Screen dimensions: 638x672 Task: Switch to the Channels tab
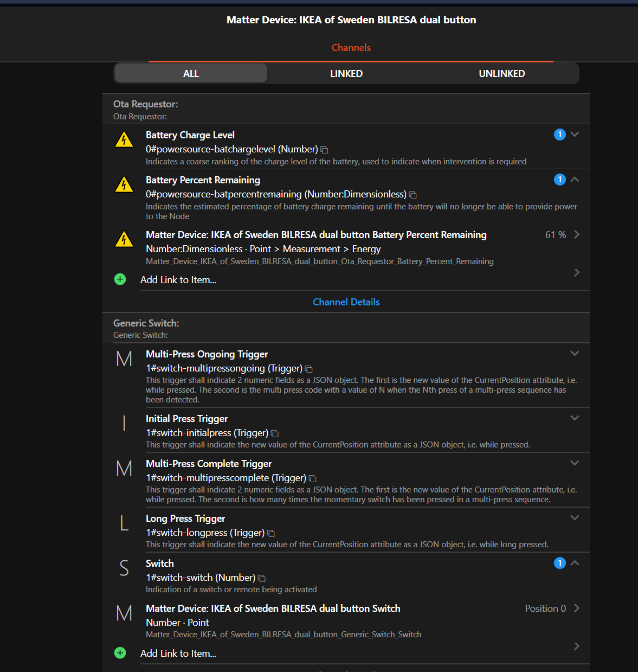351,48
